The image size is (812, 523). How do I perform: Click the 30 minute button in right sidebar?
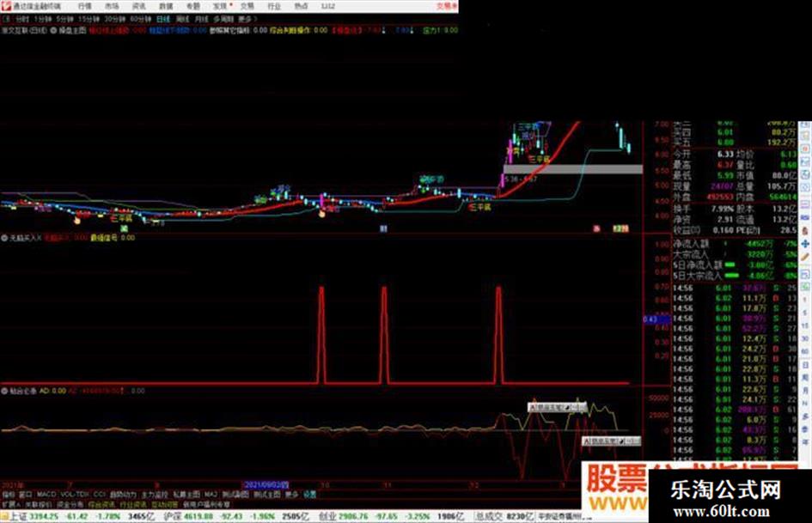[805, 338]
